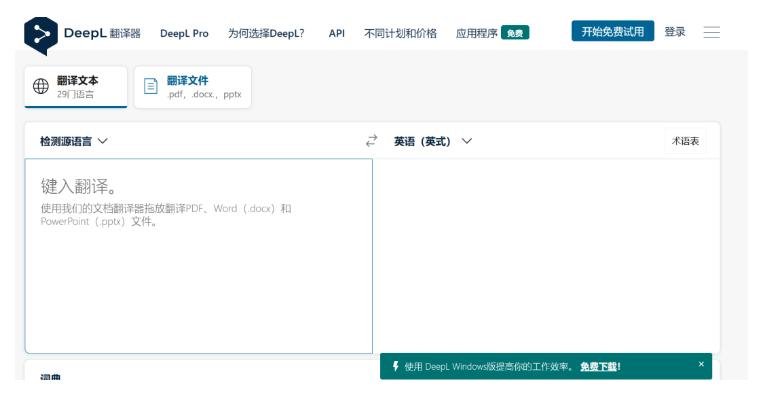The height and width of the screenshot is (397, 757).
Task: Click the globe icon on 翻译文本 tab
Action: [x=41, y=86]
